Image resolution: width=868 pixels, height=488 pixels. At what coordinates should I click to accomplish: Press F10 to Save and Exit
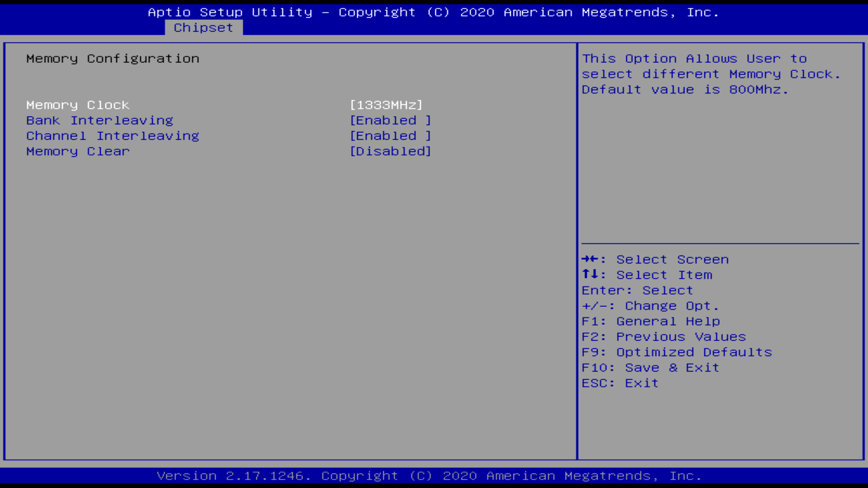[x=651, y=368]
